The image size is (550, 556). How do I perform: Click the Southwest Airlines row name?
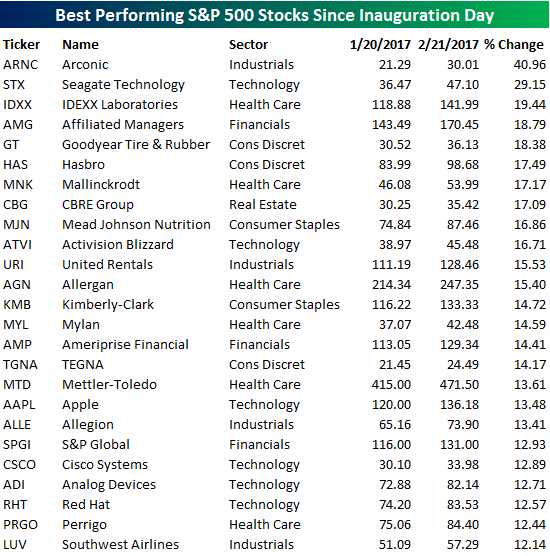coord(120,545)
